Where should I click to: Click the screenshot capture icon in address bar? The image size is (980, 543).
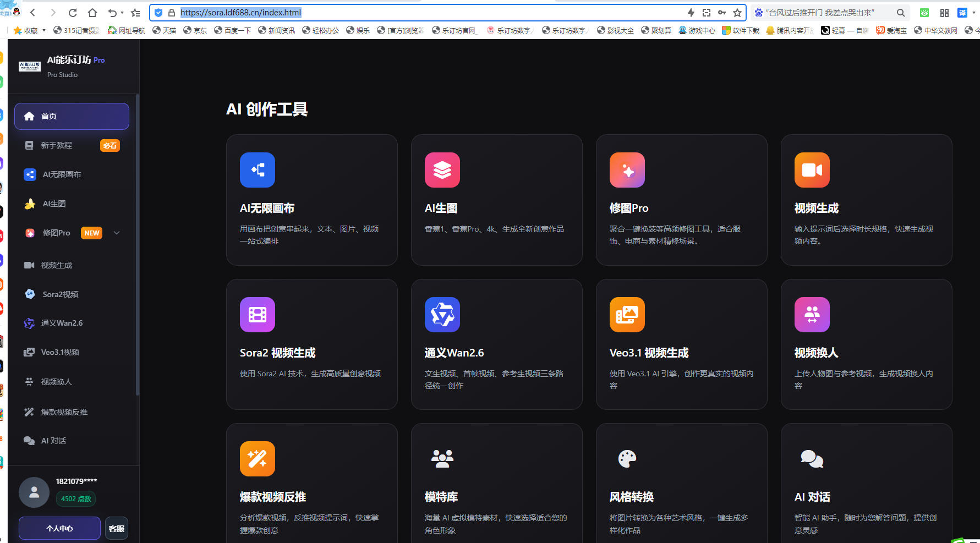[x=707, y=13]
